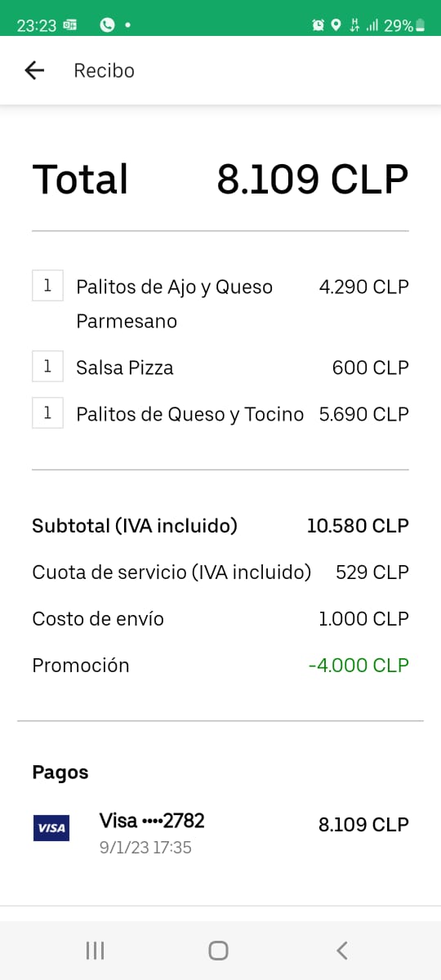This screenshot has height=980, width=441.
Task: Select the Palitos de Ajo y Queso Parmesano item
Action: point(220,304)
